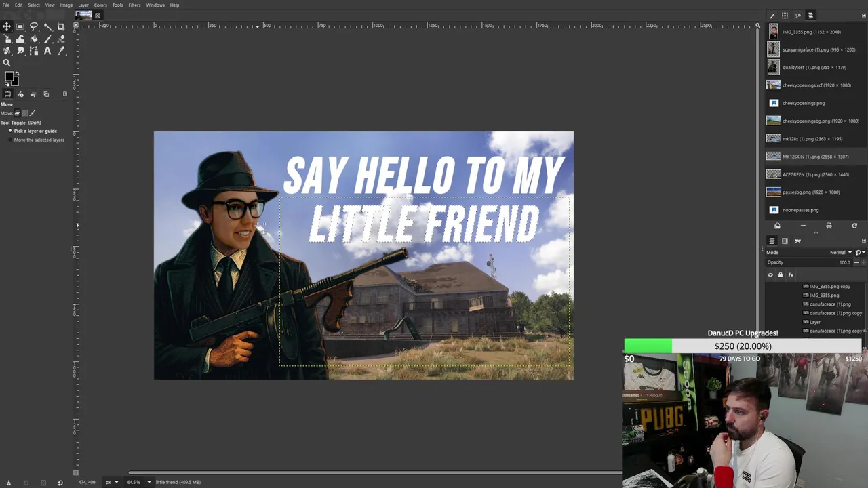Click thumbnail of ACEGREEN (1).png entry

[x=773, y=174]
